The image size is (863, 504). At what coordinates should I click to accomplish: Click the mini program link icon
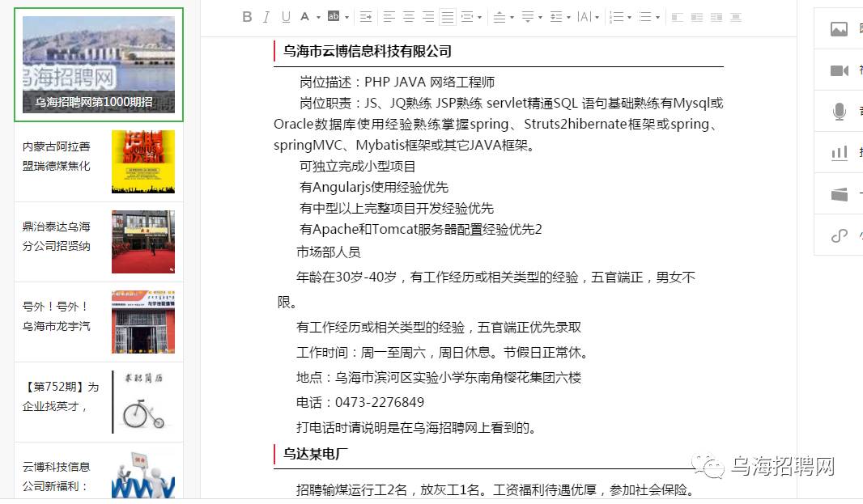tap(839, 235)
